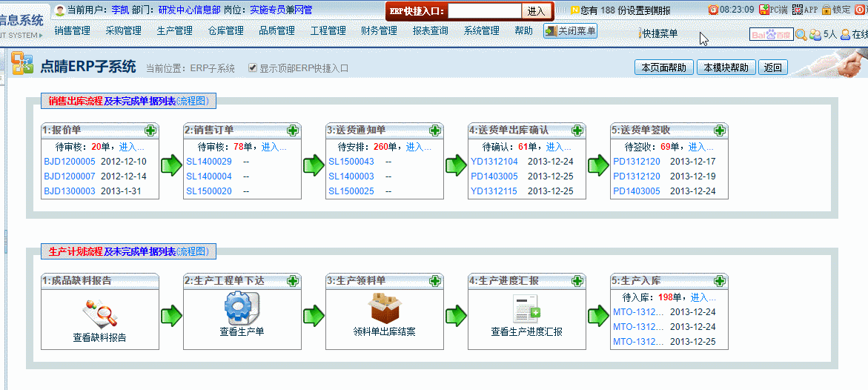Open the 销售管理 menu
Viewport: 868px width, 390px height.
(72, 31)
